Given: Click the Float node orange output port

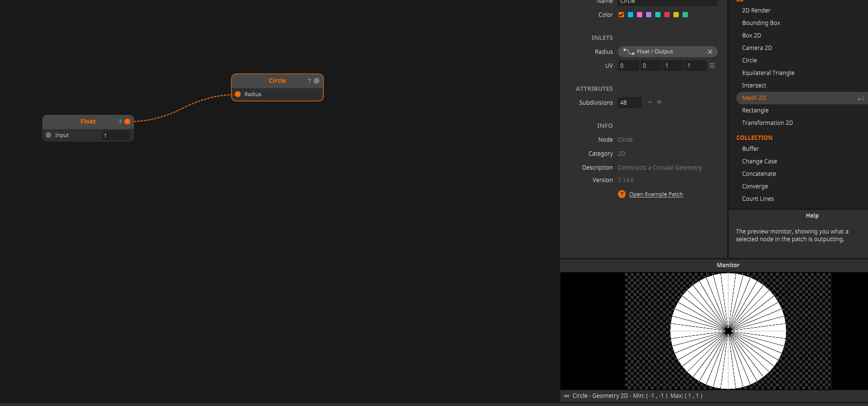Looking at the screenshot, I should (x=127, y=122).
